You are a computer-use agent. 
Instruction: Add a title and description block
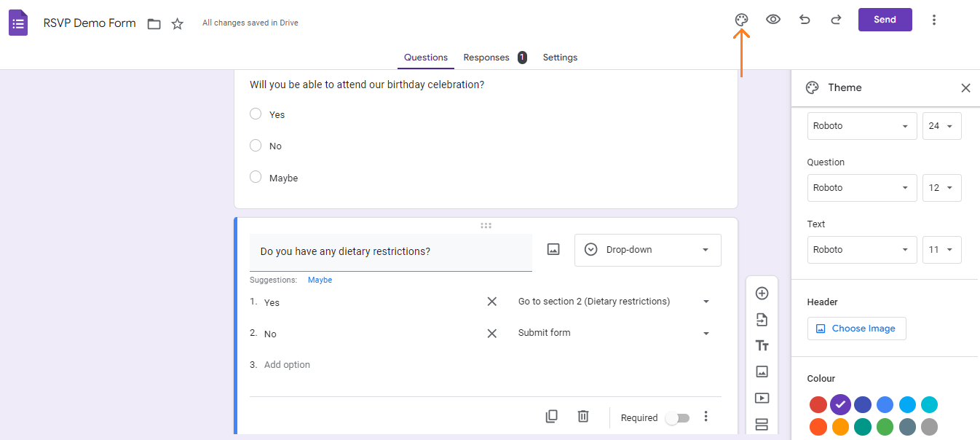pos(762,345)
